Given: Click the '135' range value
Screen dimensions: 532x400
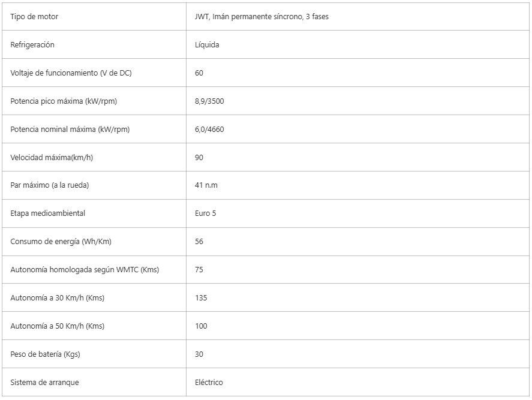Looking at the screenshot, I should 201,298.
